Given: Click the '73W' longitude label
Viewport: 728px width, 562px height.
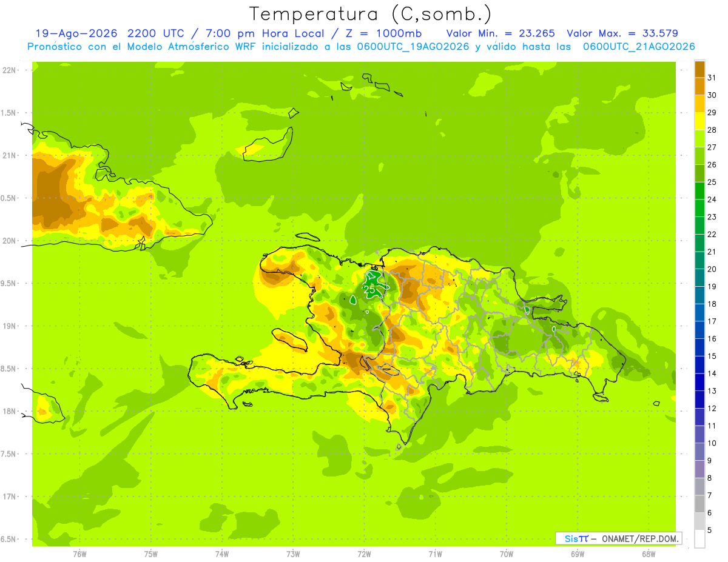Looking at the screenshot, I should tap(293, 554).
